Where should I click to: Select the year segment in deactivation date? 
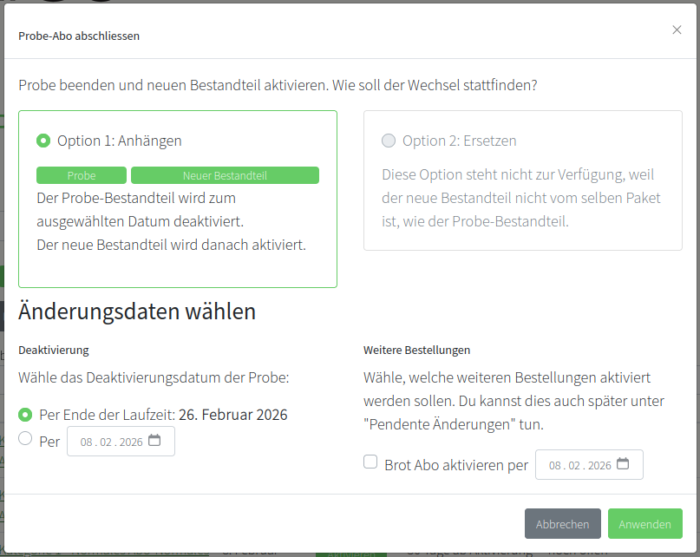130,442
